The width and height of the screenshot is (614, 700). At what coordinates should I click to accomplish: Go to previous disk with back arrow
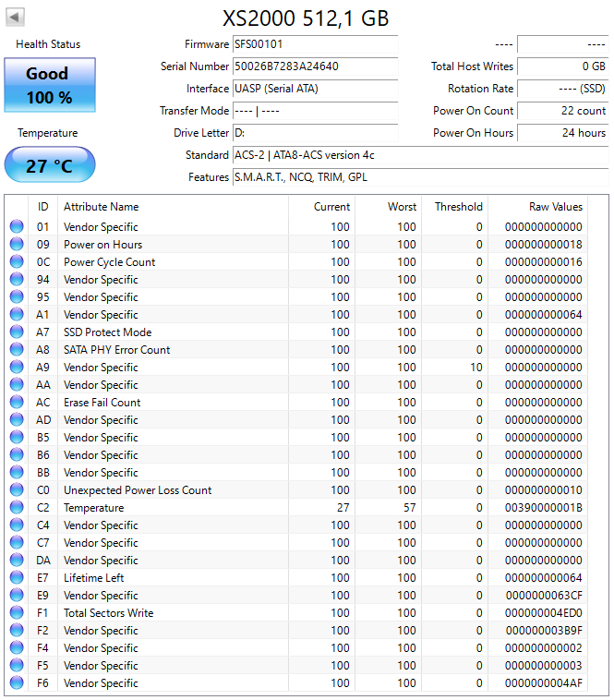15,18
